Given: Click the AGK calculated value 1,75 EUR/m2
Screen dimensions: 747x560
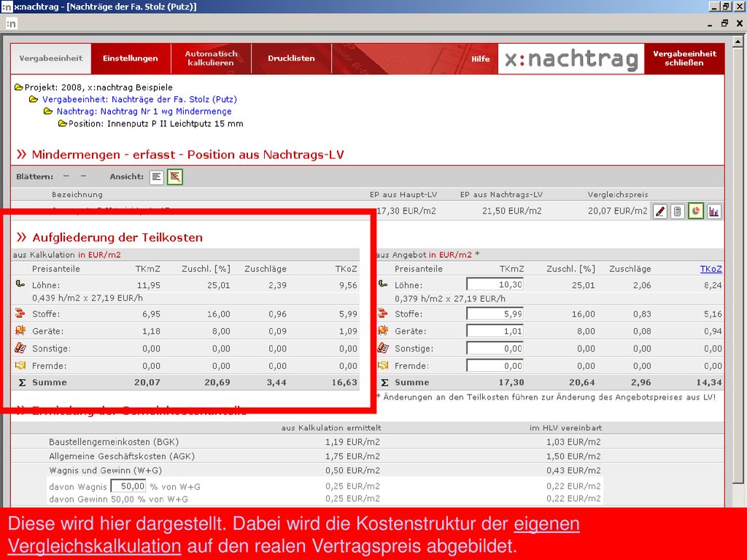Looking at the screenshot, I should tap(352, 456).
